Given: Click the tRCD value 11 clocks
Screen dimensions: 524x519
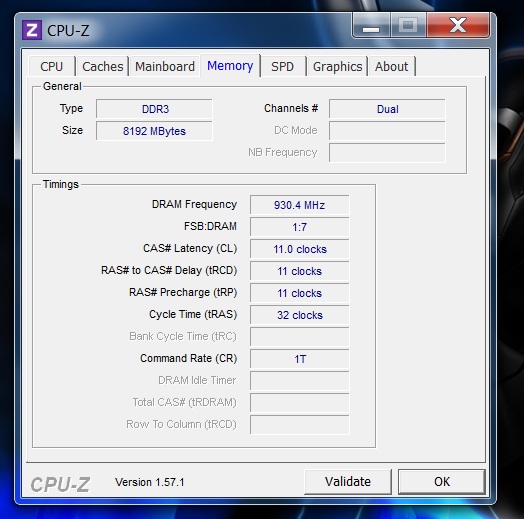Looking at the screenshot, I should (299, 271).
